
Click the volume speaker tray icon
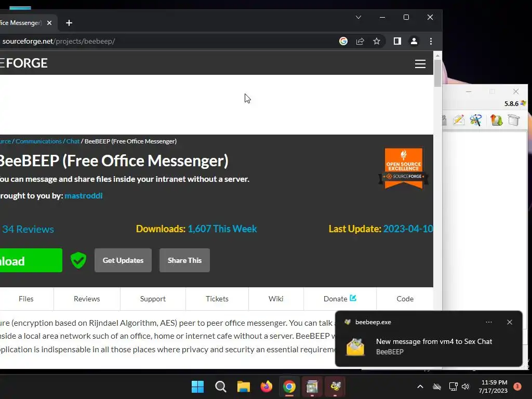click(465, 387)
